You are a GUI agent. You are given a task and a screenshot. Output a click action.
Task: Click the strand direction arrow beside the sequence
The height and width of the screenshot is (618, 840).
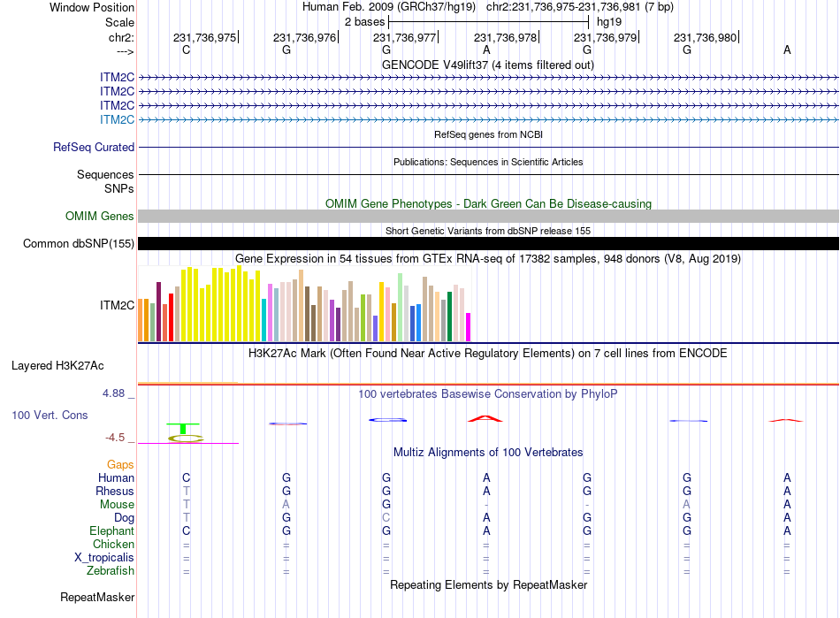[124, 52]
